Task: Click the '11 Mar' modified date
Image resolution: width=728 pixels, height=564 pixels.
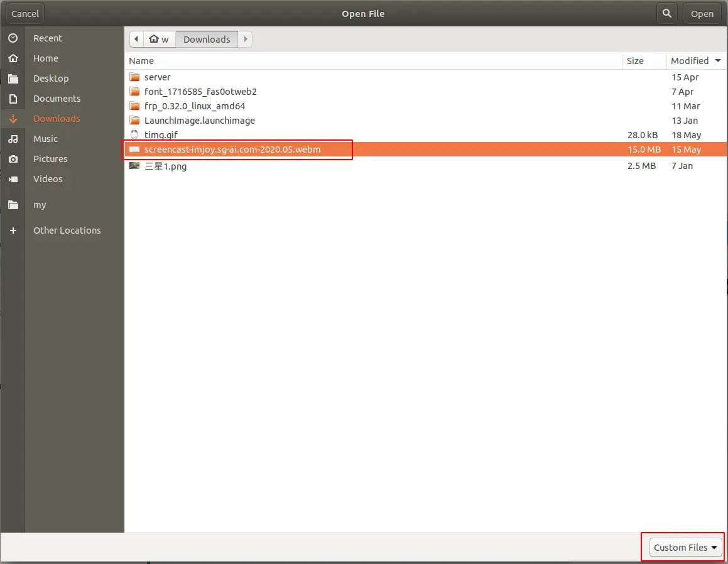Action: coord(686,106)
